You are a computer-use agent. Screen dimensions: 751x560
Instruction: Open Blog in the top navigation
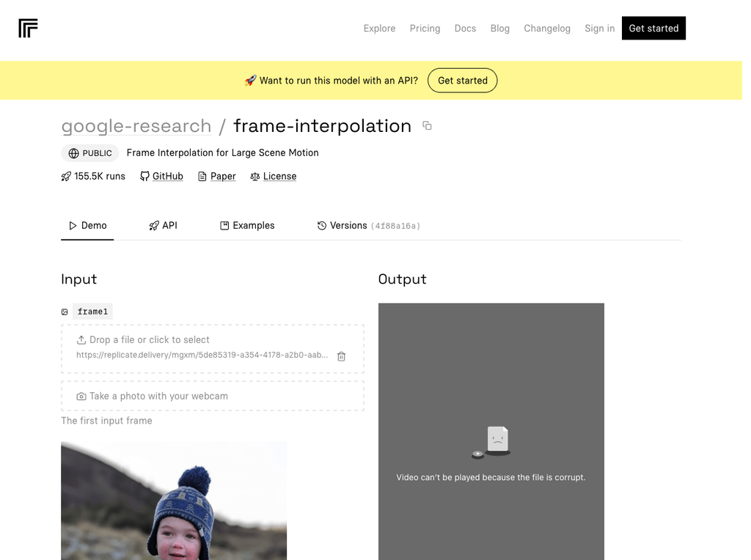tap(500, 29)
